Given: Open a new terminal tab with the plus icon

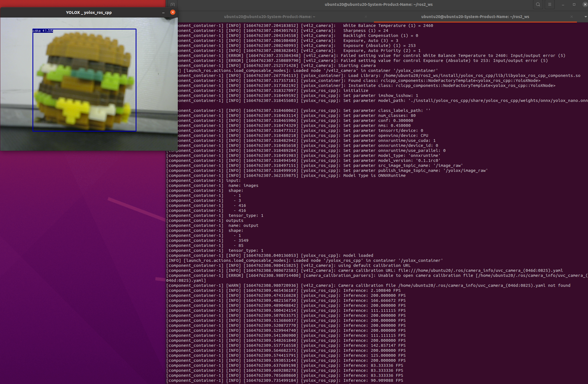Looking at the screenshot, I should [x=172, y=4].
